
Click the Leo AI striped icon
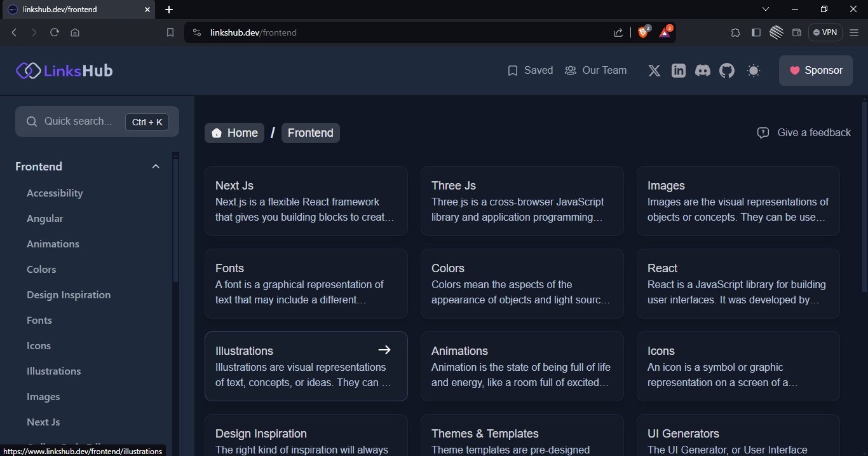pos(776,32)
